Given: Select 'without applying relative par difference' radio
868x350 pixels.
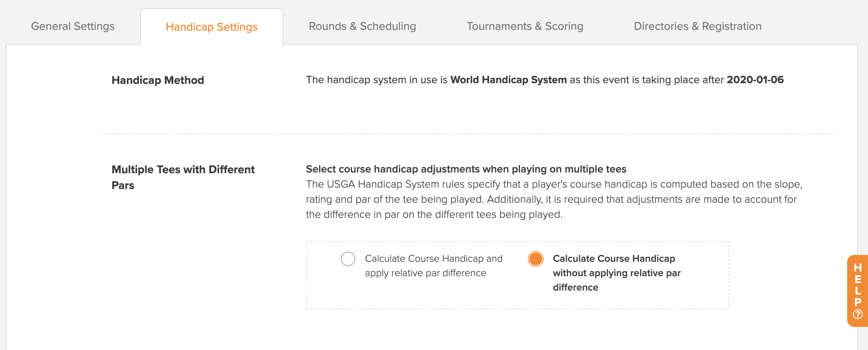Looking at the screenshot, I should coord(536,259).
